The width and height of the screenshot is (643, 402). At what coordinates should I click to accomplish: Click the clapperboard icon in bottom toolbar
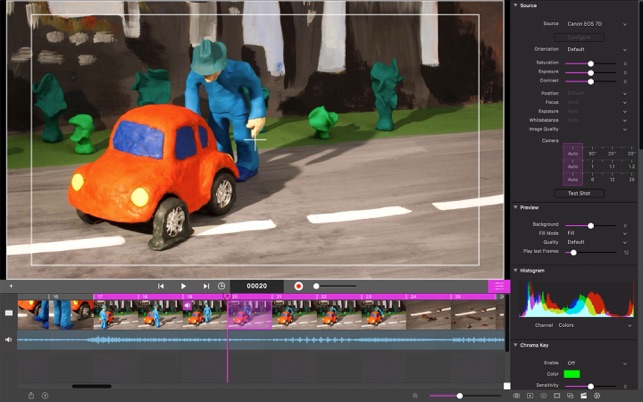(582, 395)
